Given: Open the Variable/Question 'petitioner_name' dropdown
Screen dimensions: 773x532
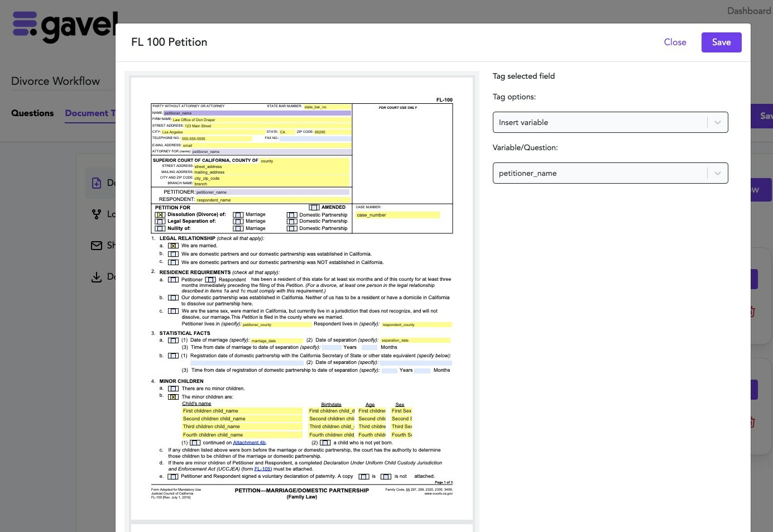Looking at the screenshot, I should [610, 173].
